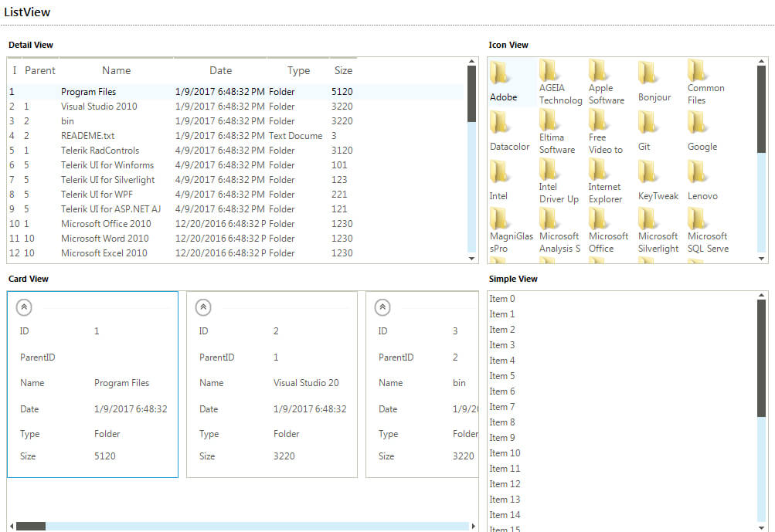Click the Detail View vertical scrollbar thumb
The width and height of the screenshot is (775, 532).
tap(471, 94)
